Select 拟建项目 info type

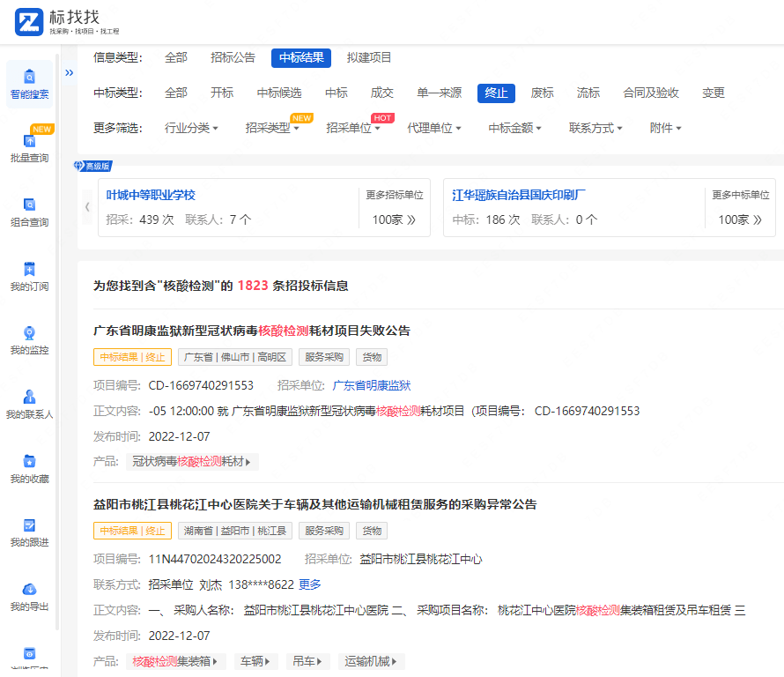click(369, 57)
